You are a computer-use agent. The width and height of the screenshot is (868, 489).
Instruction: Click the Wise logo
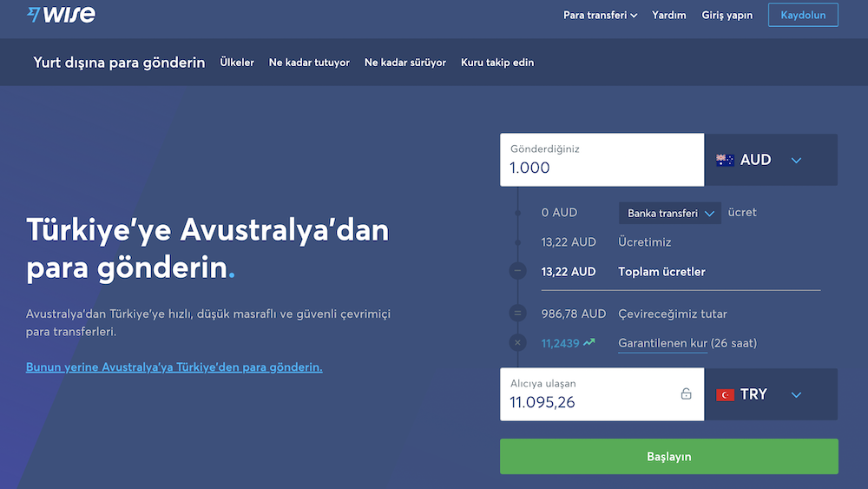click(x=61, y=14)
